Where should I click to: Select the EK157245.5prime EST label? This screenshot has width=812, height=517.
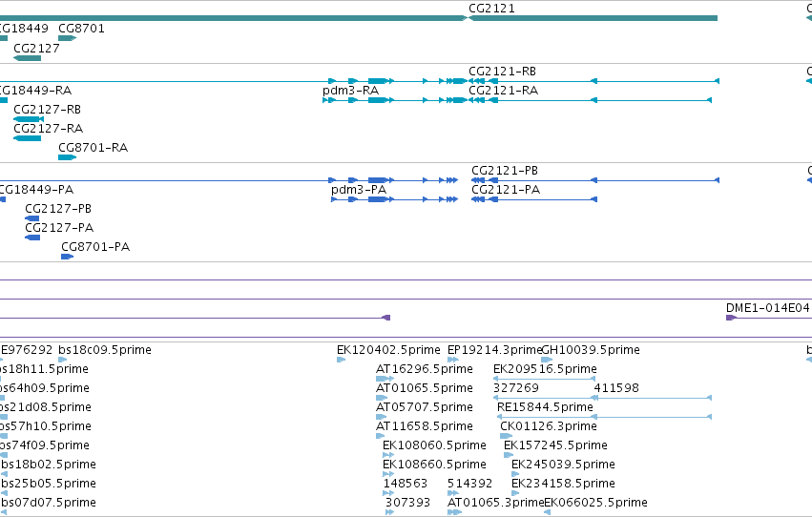[x=555, y=445]
